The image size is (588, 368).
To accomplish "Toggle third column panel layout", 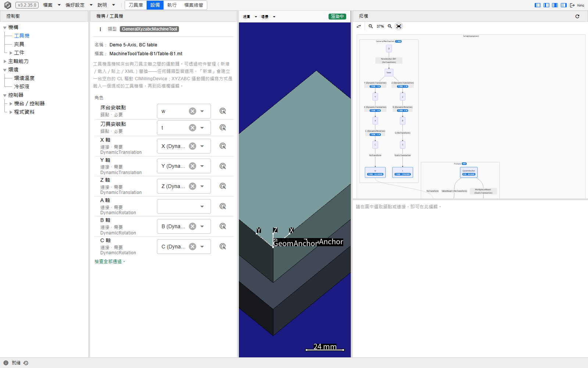I will tap(555, 5).
